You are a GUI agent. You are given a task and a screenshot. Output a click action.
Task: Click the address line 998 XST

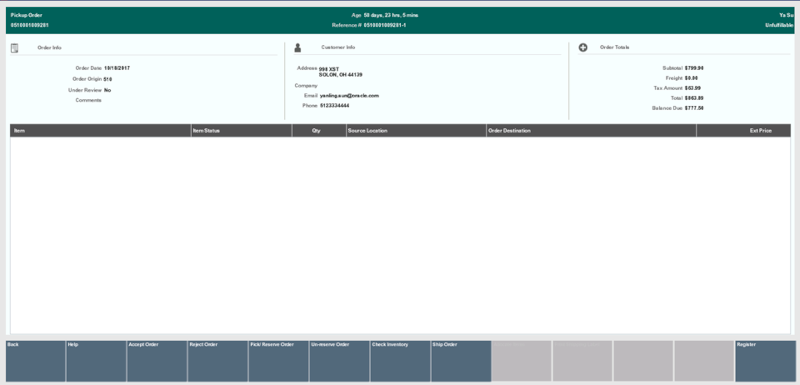coord(329,69)
